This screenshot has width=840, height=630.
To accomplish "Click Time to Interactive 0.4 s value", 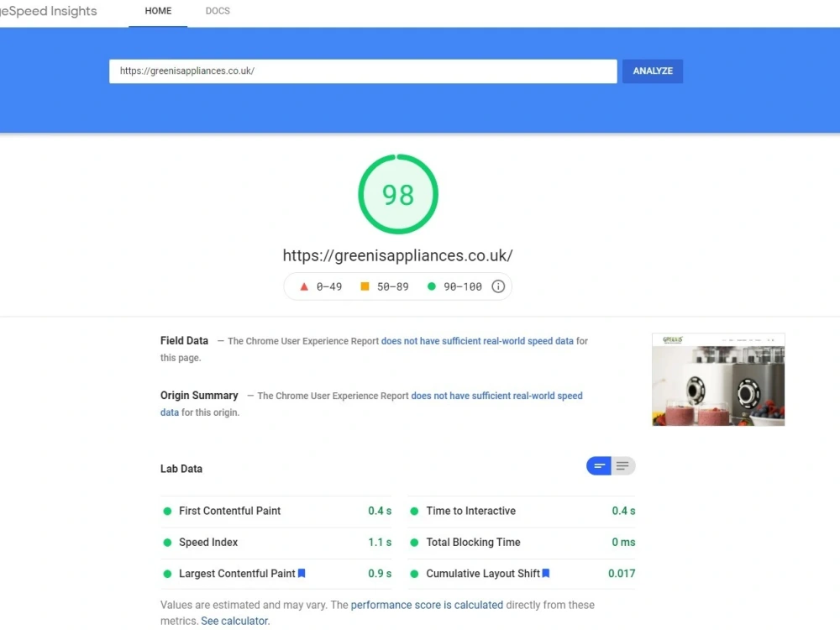I will (x=623, y=511).
